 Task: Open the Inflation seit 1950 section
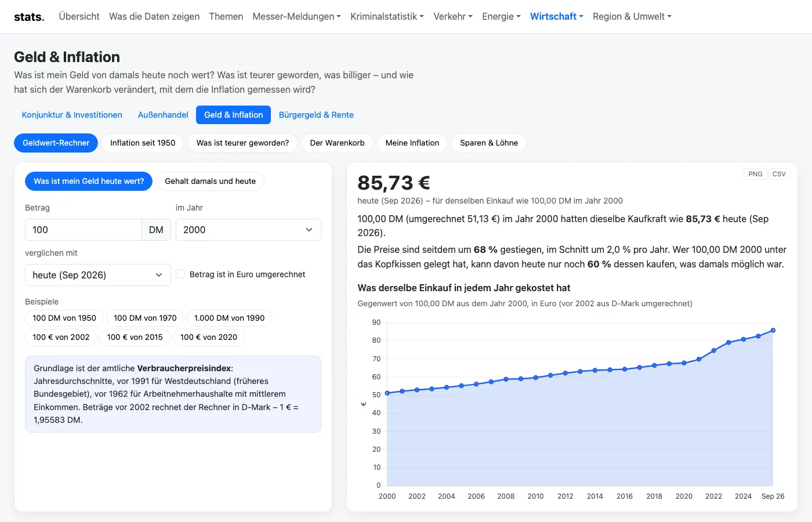click(143, 143)
